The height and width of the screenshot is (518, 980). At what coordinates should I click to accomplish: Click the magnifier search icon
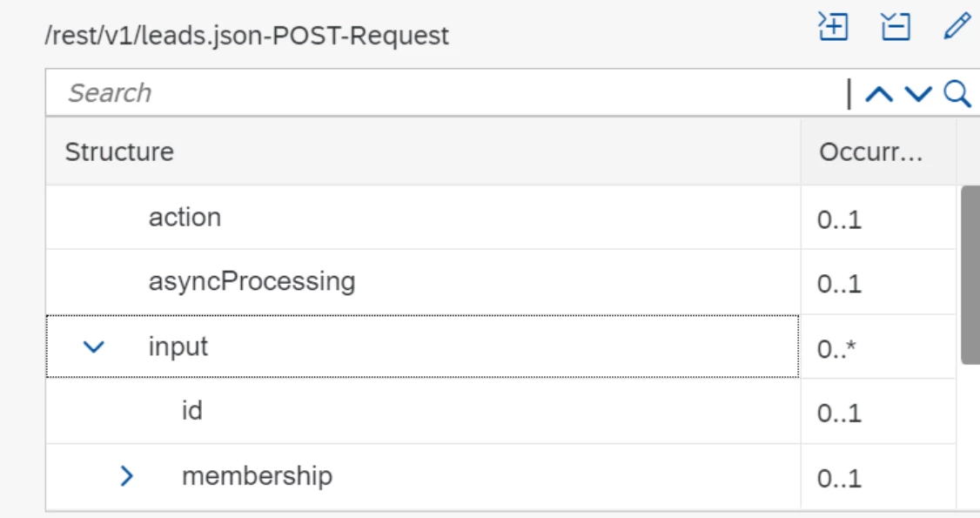click(957, 93)
